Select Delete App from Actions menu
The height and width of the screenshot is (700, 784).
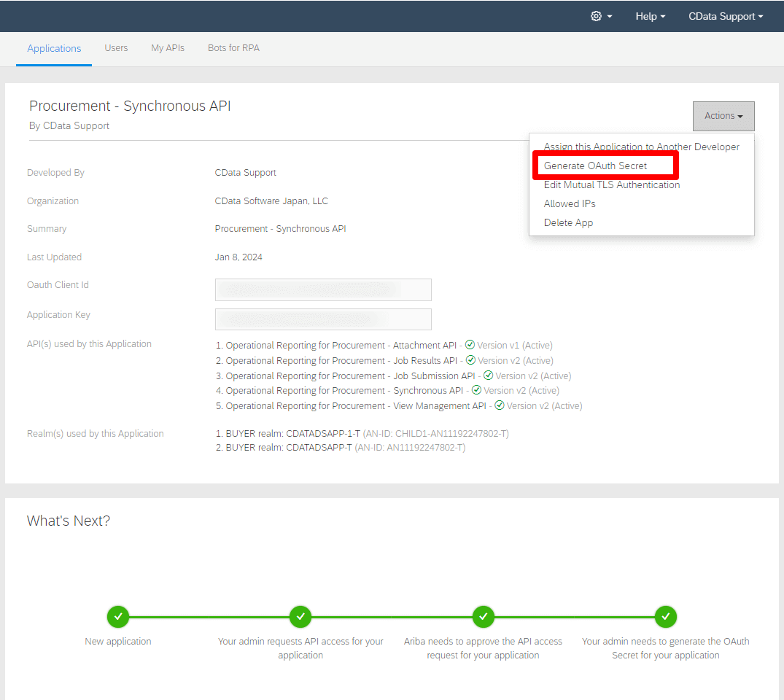pyautogui.click(x=568, y=222)
